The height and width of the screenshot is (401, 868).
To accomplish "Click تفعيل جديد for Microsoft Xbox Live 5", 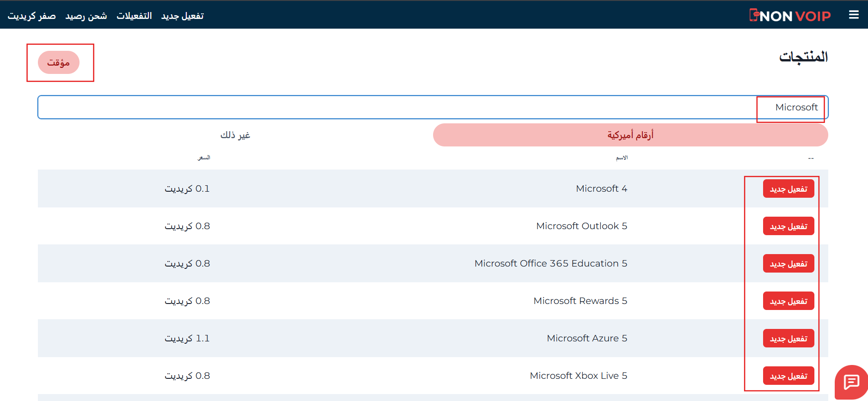I will coord(789,376).
